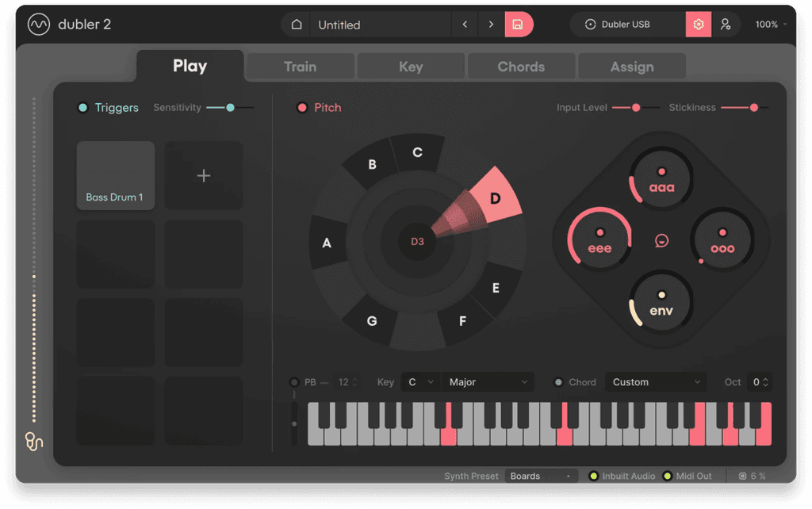Save the current preset via the save icon
Image resolution: width=812 pixels, height=509 pixels.
(x=519, y=25)
